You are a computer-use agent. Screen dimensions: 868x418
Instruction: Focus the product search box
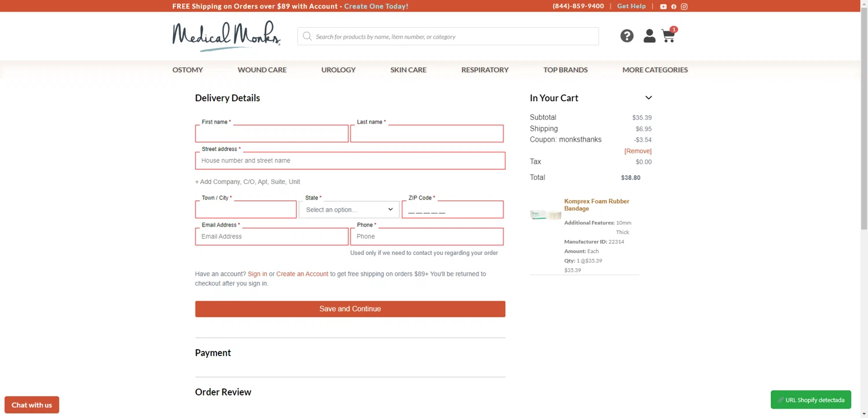pos(448,36)
